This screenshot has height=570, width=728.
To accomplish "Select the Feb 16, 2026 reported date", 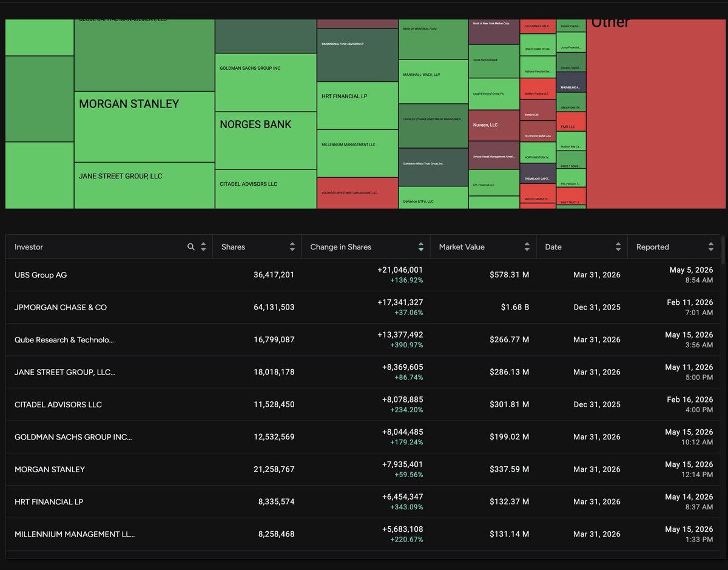I will click(689, 399).
